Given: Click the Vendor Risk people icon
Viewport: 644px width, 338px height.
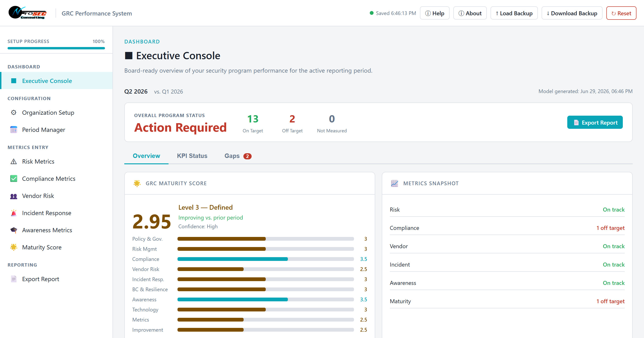Looking at the screenshot, I should coord(14,196).
